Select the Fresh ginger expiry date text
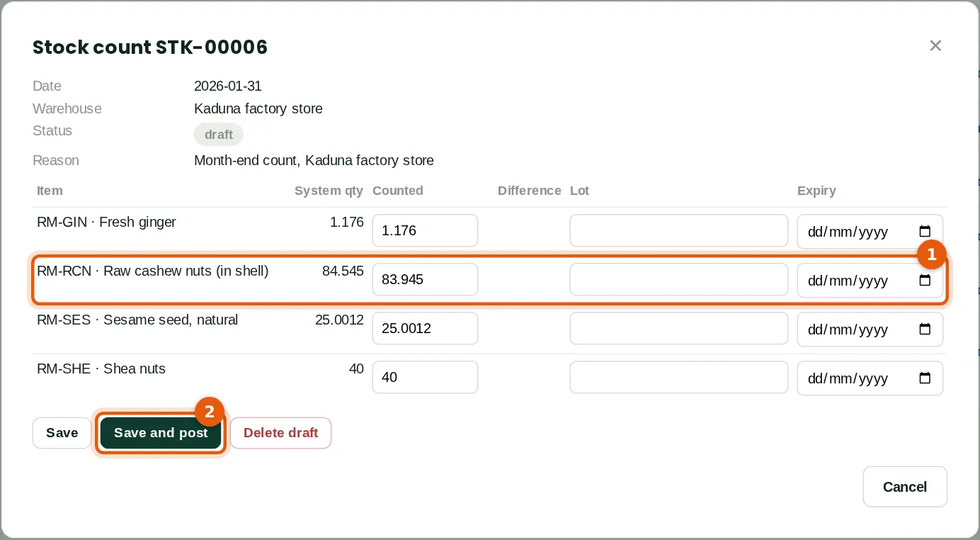 click(x=848, y=232)
